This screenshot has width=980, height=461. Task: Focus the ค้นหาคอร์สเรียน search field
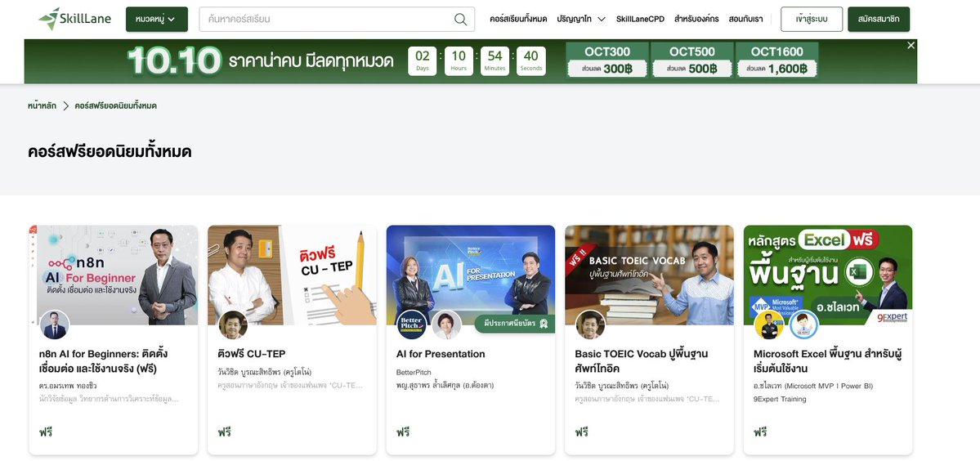[337, 20]
